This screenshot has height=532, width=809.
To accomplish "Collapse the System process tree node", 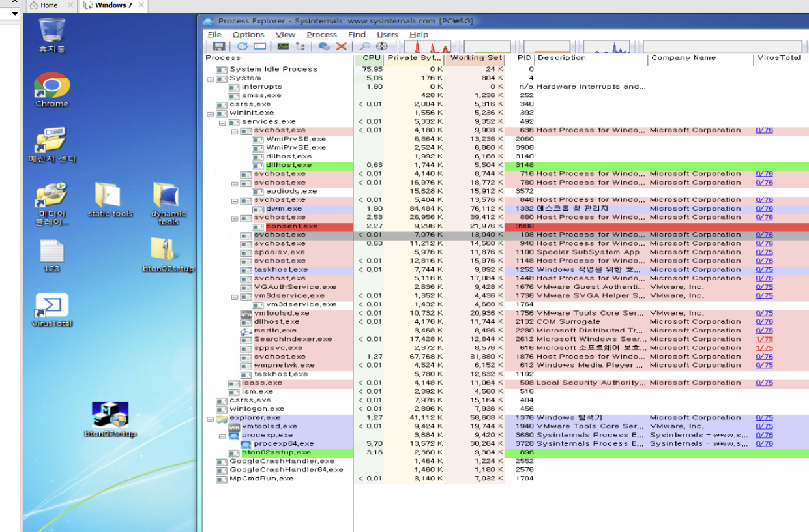I will (x=210, y=78).
